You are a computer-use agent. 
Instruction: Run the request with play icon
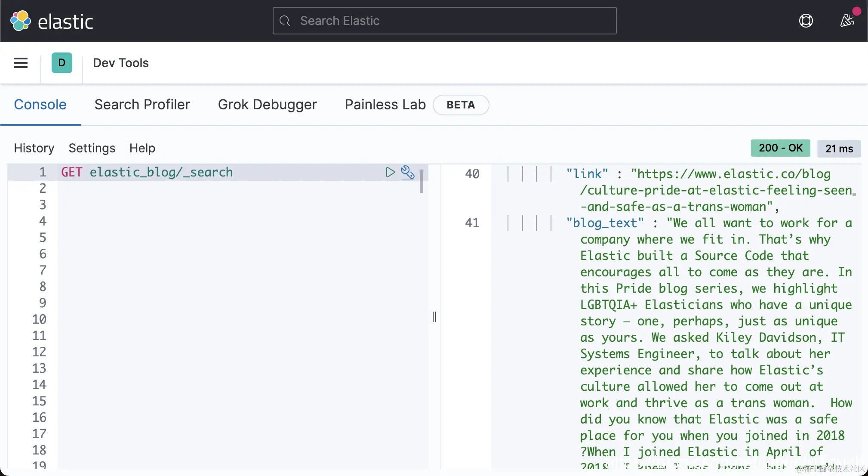click(390, 172)
